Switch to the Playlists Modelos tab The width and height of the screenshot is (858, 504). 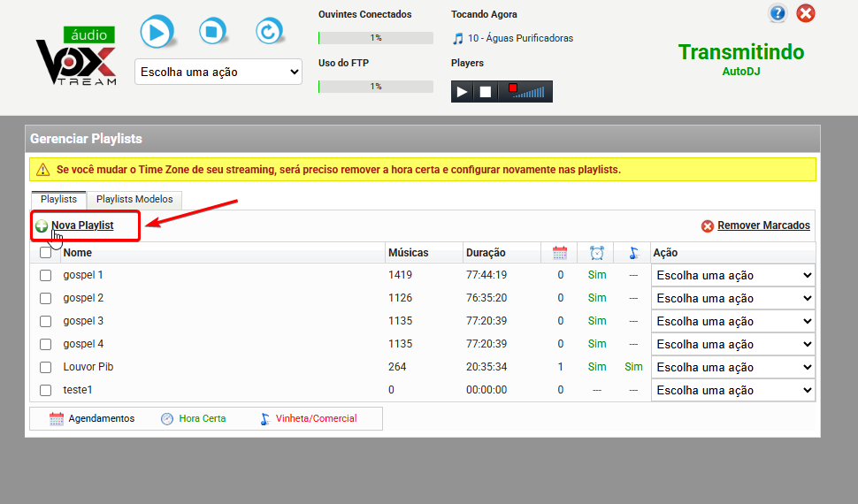[134, 200]
